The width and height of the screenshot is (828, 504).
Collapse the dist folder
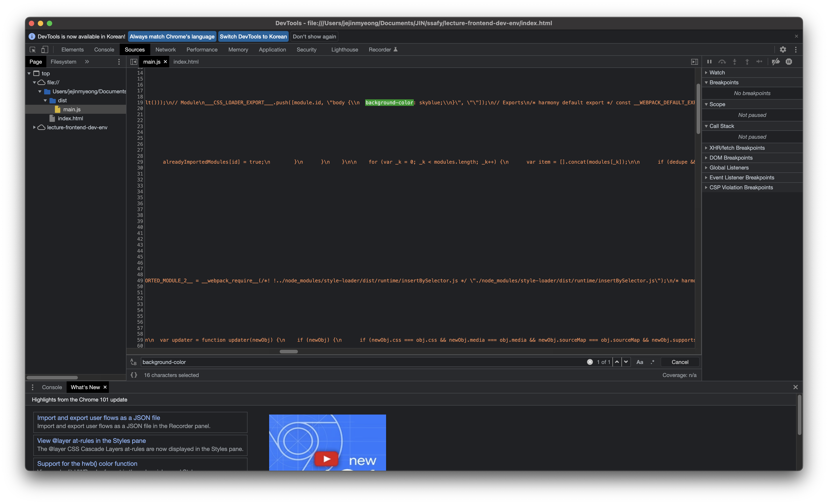pyautogui.click(x=45, y=100)
